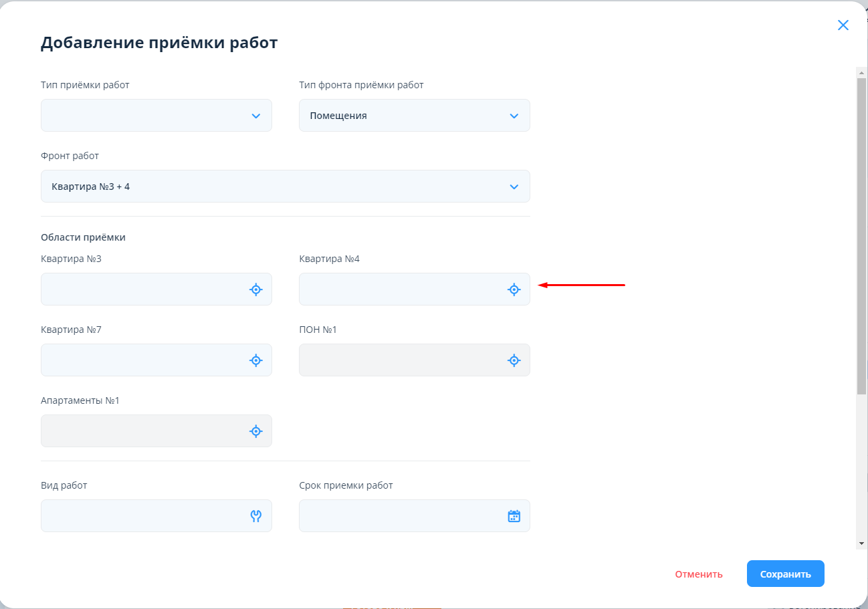
Task: Expand Фронт работ dropdown chevron
Action: [x=514, y=187]
